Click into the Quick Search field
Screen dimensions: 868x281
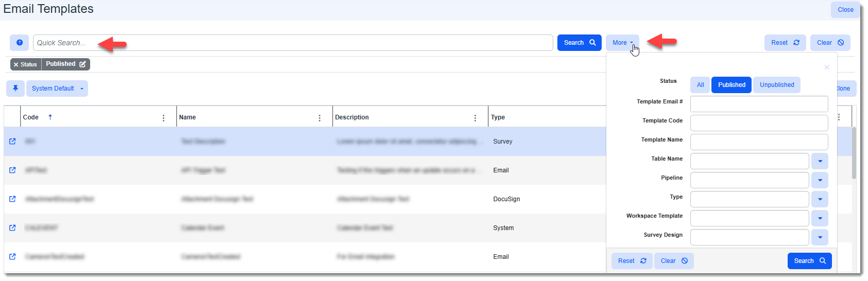coord(293,43)
